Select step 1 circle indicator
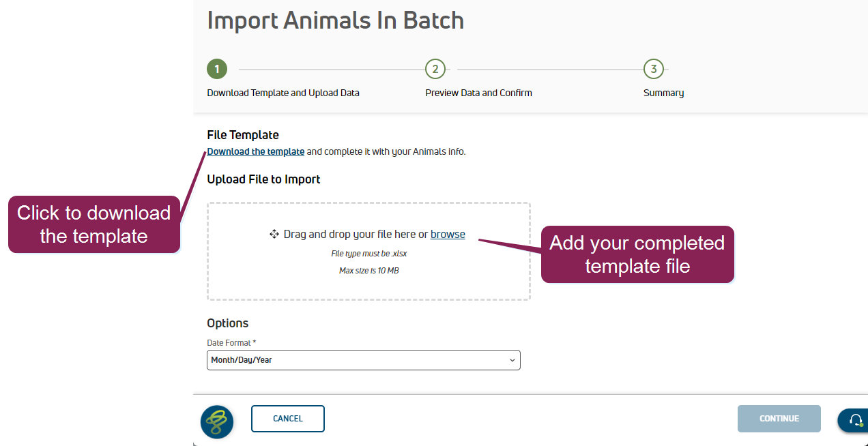Screen dimensions: 868x446 click(217, 69)
